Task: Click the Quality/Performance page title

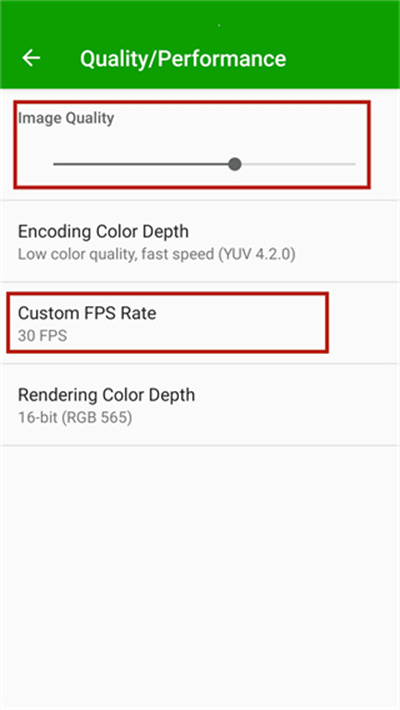Action: 183,59
